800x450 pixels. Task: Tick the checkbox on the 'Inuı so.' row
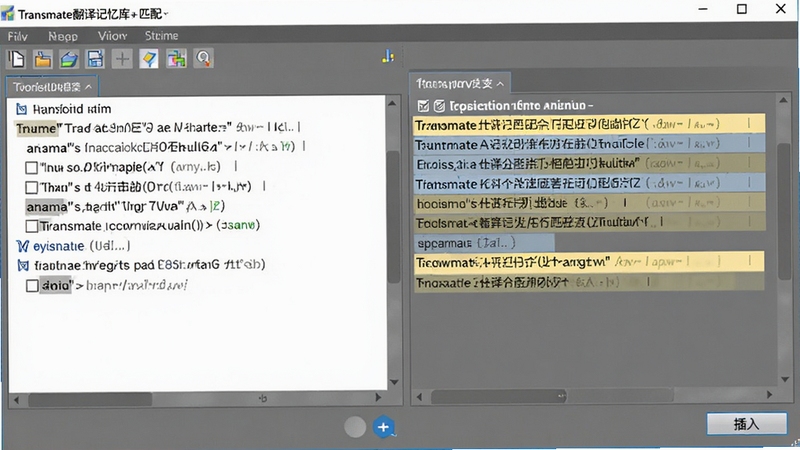click(32, 167)
